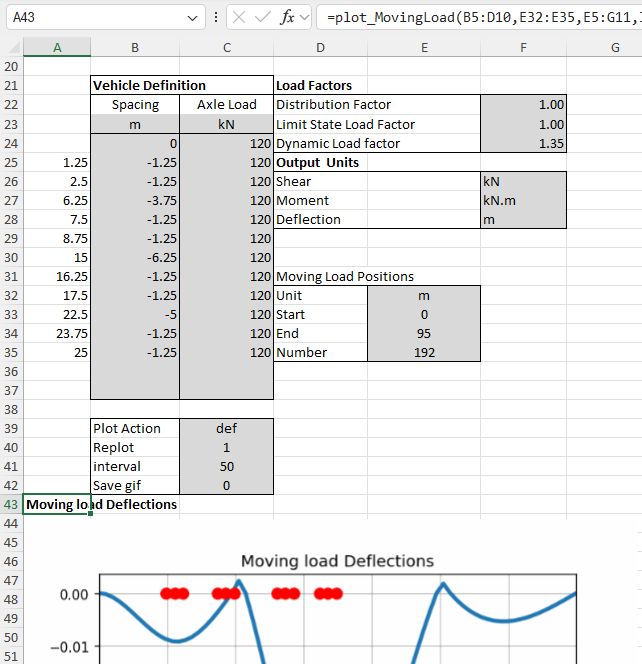The image size is (642, 664).
Task: Select the Dynamic Load factor value 1.35
Action: coord(523,143)
